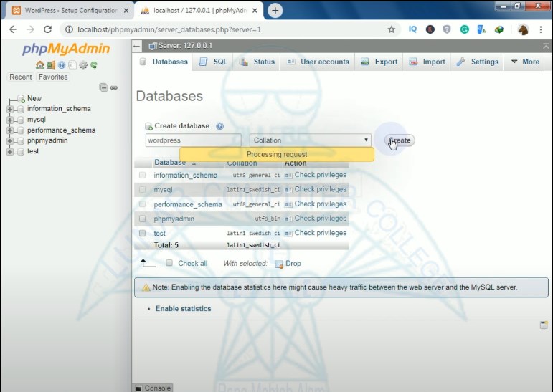Screen dimensions: 553x392
Task: Click the database name input field
Action: tap(193, 140)
